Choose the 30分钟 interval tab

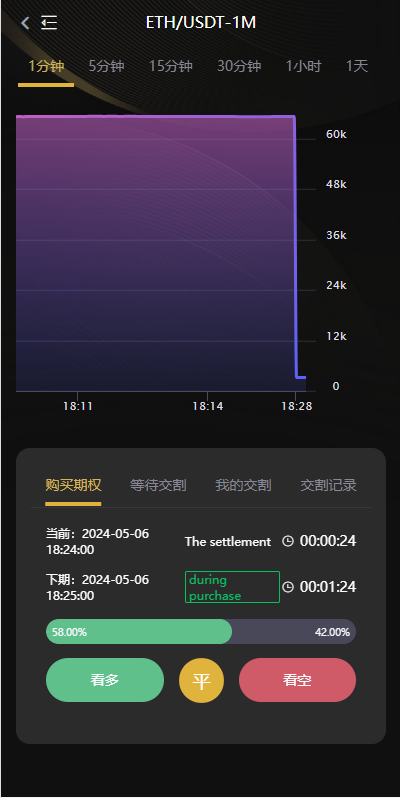[239, 66]
